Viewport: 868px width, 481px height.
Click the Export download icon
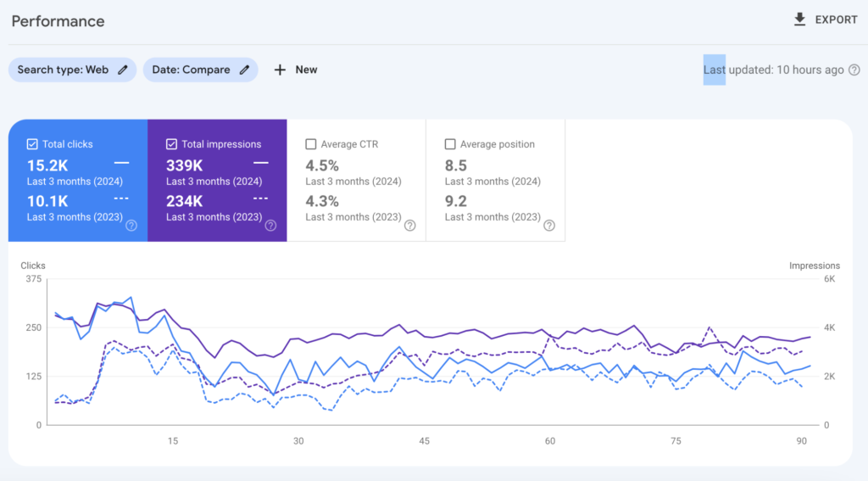click(x=799, y=20)
